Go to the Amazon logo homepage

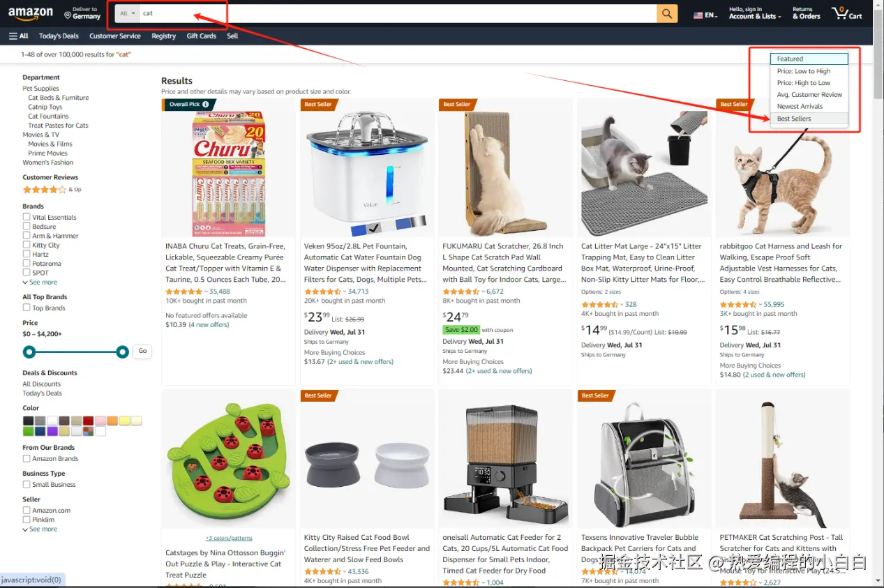[31, 13]
